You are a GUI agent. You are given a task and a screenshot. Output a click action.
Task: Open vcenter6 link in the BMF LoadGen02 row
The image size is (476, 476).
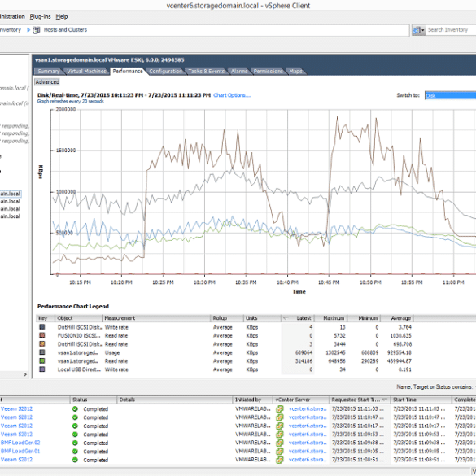coord(308,443)
